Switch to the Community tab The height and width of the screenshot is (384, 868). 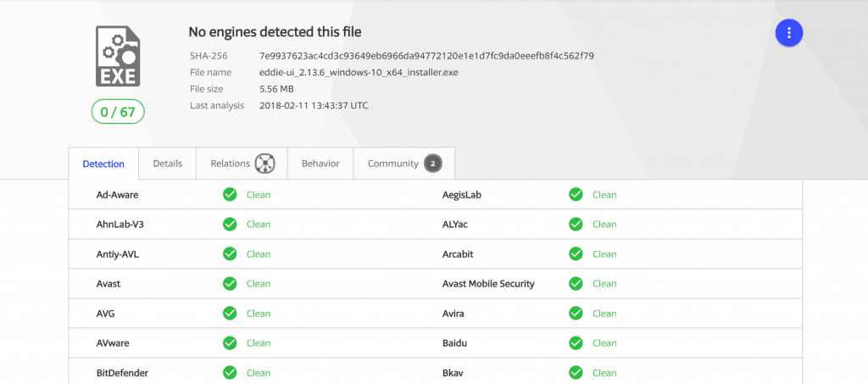pos(404,164)
